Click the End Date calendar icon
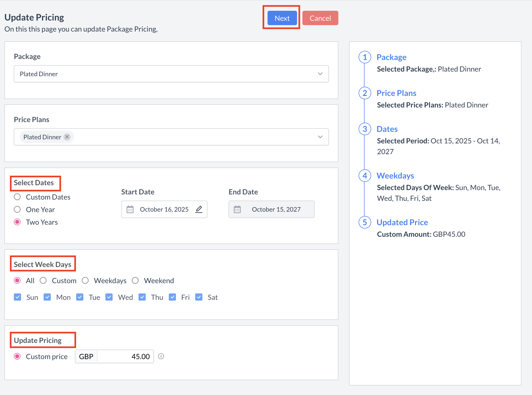Screen dimensions: 532x395 coord(237,209)
